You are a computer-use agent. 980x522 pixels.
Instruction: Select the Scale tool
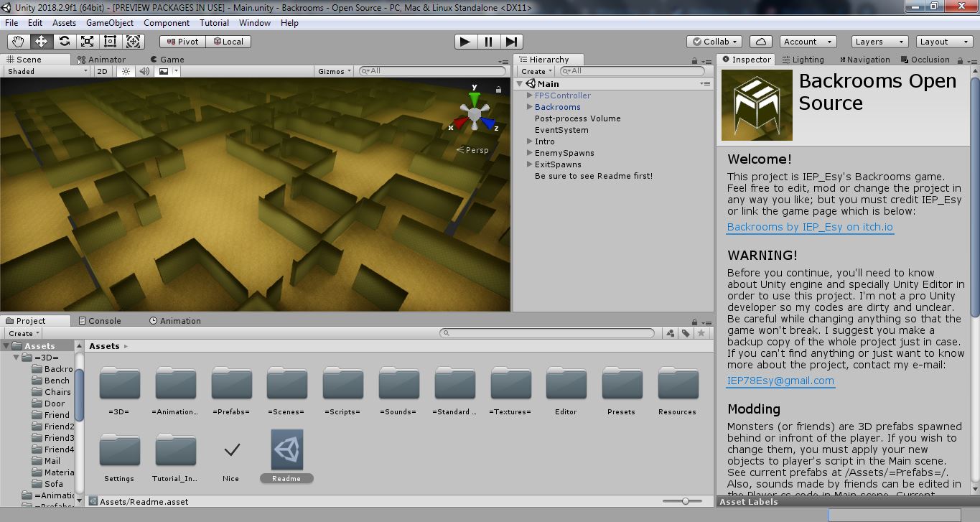(x=87, y=42)
